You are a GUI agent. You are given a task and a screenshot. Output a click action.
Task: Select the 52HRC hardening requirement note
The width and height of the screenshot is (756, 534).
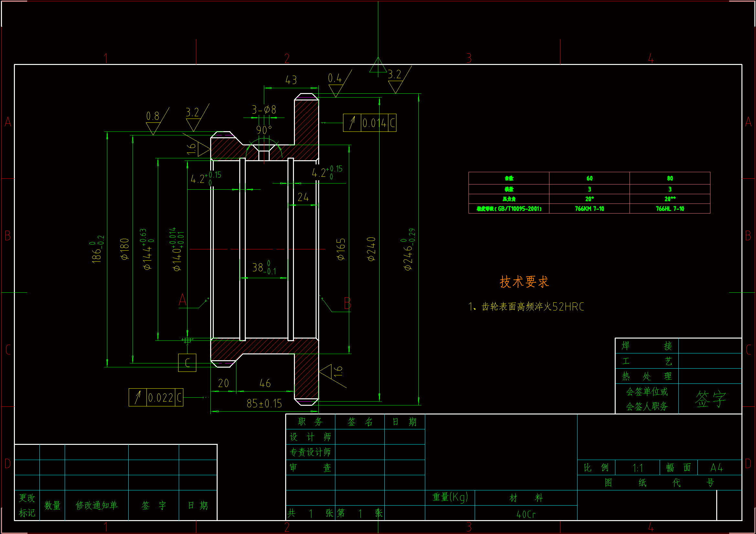coord(526,307)
